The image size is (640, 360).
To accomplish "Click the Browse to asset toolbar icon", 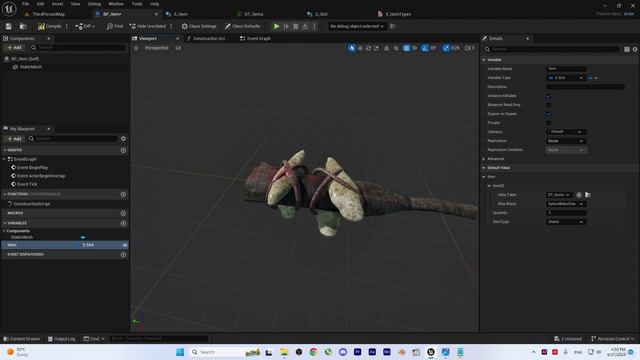I will 23,26.
